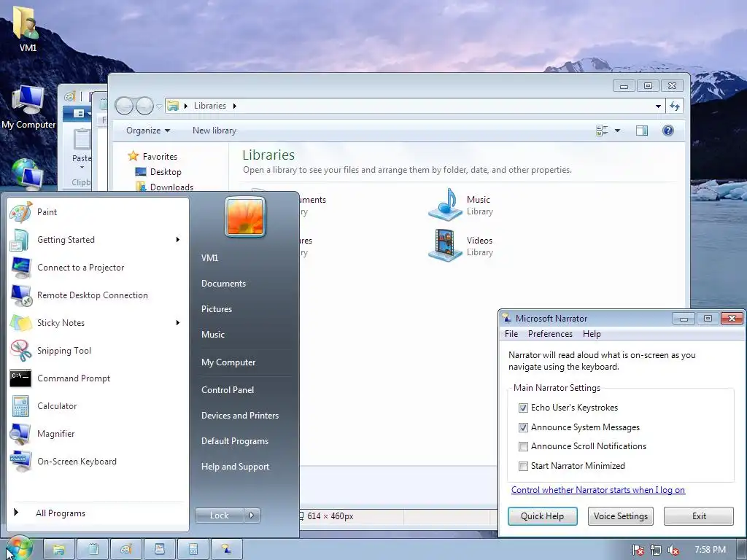Open the view options dropdown arrow
Screen dimensions: 747x560
(617, 131)
